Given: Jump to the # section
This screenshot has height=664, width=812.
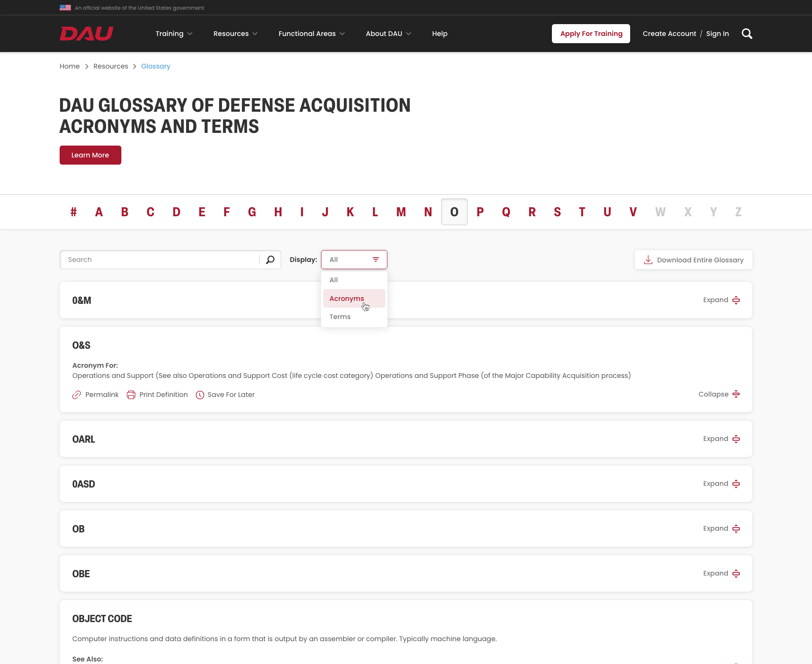Looking at the screenshot, I should 74,212.
